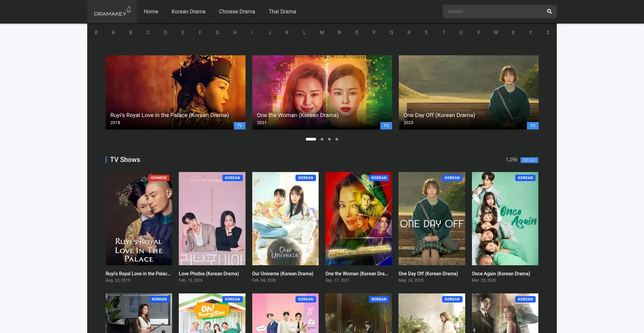Click the Love Phobia (Korean Drama) title link

[x=209, y=274]
